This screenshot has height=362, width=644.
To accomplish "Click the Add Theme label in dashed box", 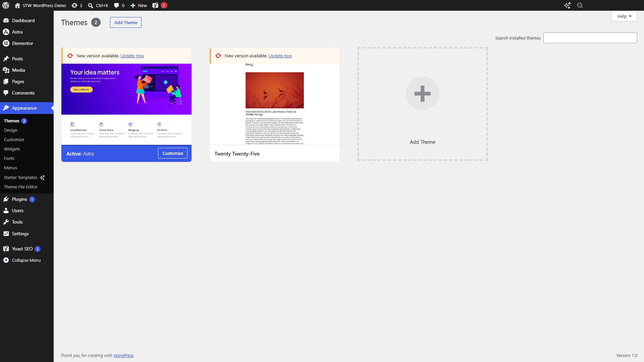I will click(x=423, y=142).
